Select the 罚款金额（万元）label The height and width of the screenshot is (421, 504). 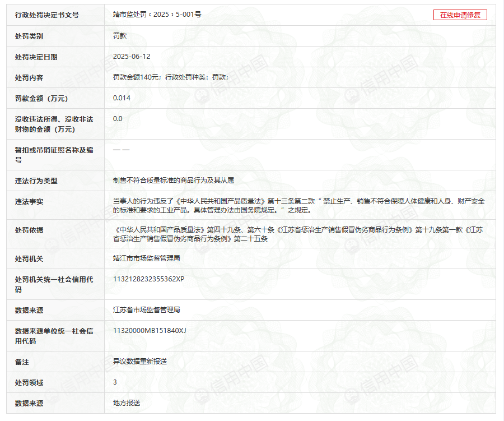41,99
